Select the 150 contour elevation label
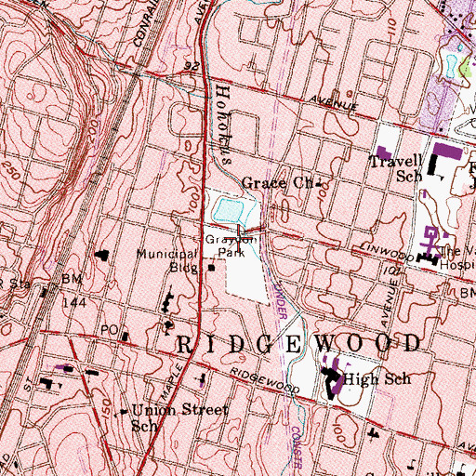This screenshot has width=476, height=476. 106,409
